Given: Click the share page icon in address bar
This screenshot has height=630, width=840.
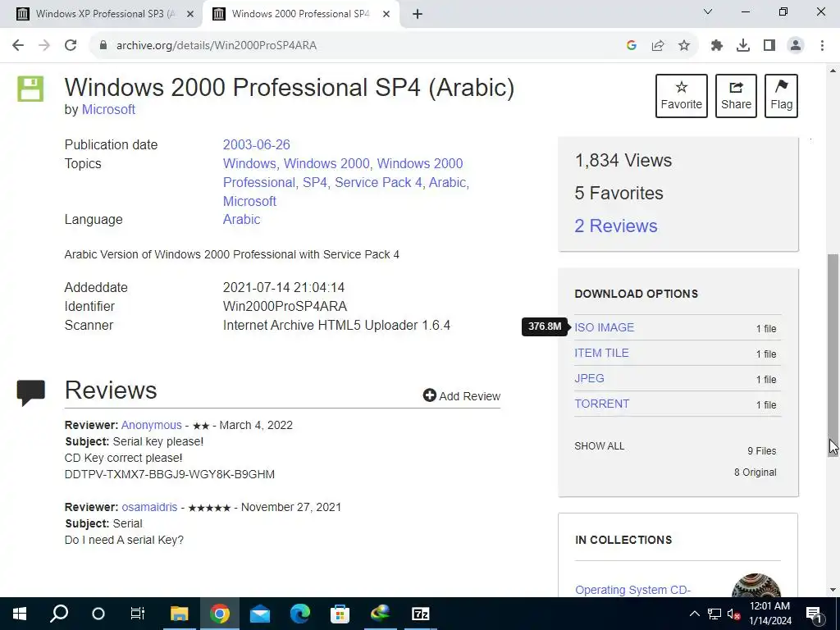Looking at the screenshot, I should click(658, 46).
